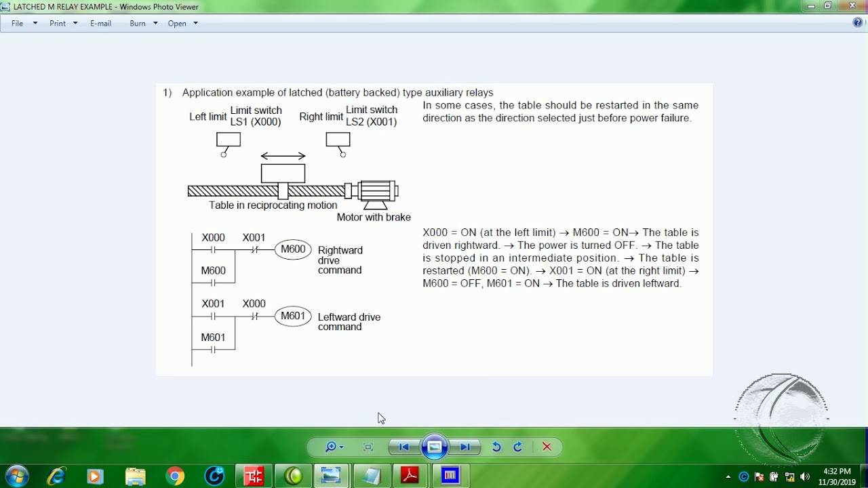Open the notepad-style app on taskbar

pos(371,476)
